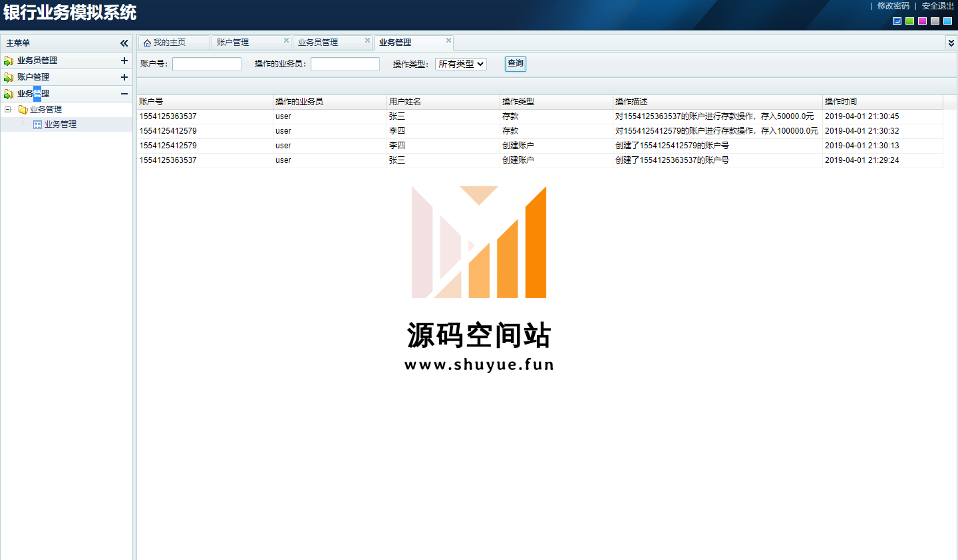The width and height of the screenshot is (958, 560).
Task: Click the description 存入100000.0元 cell
Action: tap(717, 131)
